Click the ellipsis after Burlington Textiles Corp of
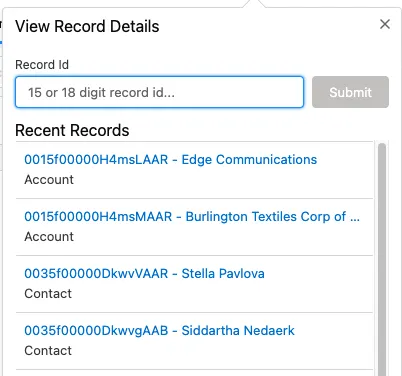 [x=355, y=219]
